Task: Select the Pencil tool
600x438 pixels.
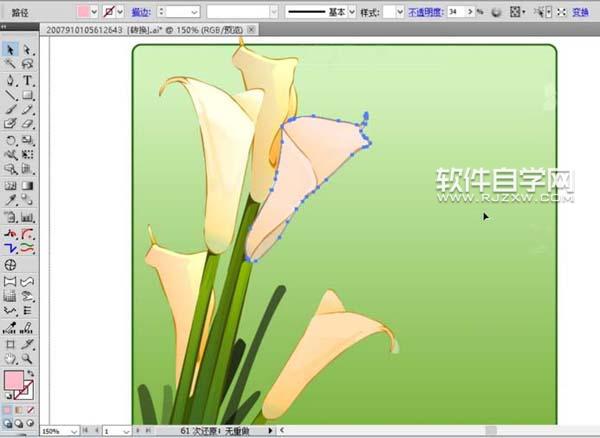Action: [27, 109]
